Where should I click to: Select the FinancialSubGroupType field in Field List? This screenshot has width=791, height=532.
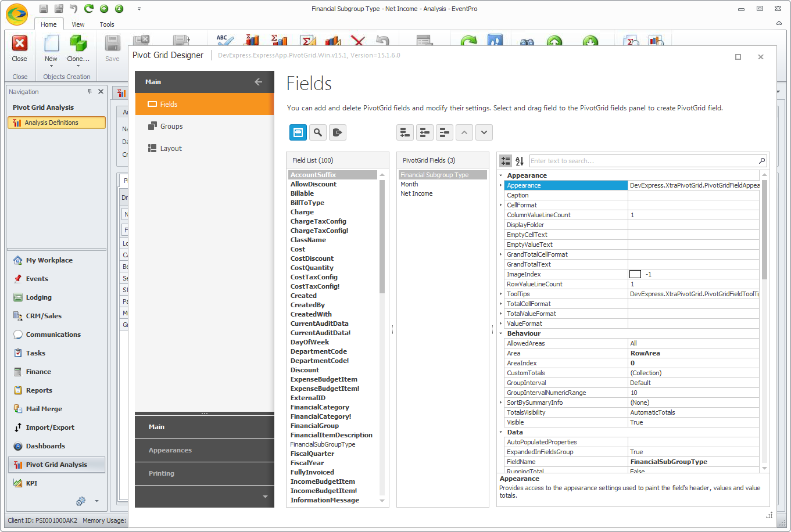(323, 444)
